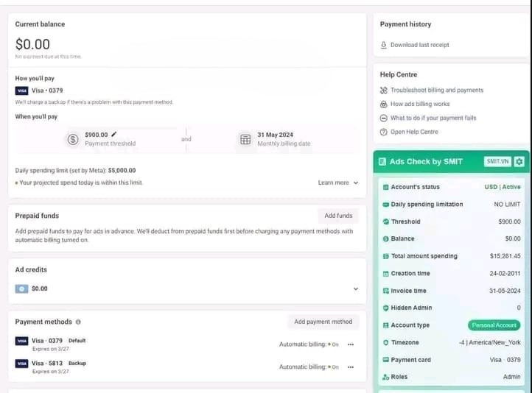This screenshot has height=393, width=532.
Task: Click the info icon beside Payment methods
Action: tap(79, 322)
